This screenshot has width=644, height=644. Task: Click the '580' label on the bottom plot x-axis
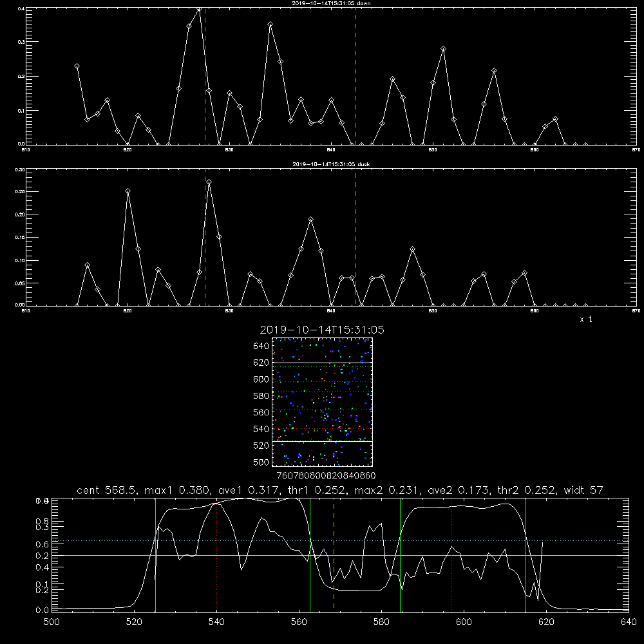tap(381, 622)
